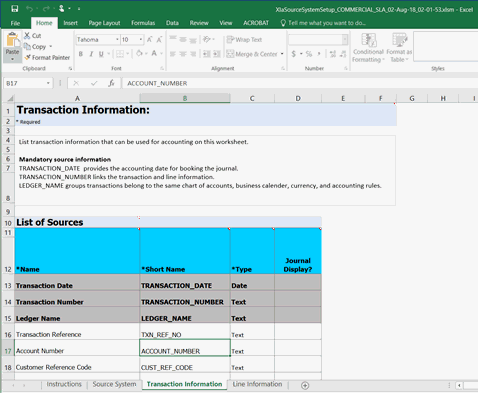Click the Paste clipboard icon
478x393 pixels.
(12, 40)
